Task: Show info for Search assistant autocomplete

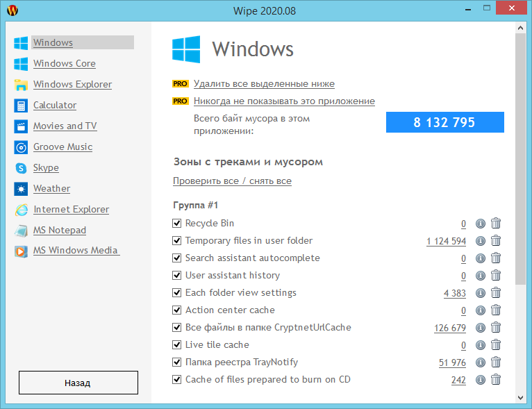Action: 480,258
